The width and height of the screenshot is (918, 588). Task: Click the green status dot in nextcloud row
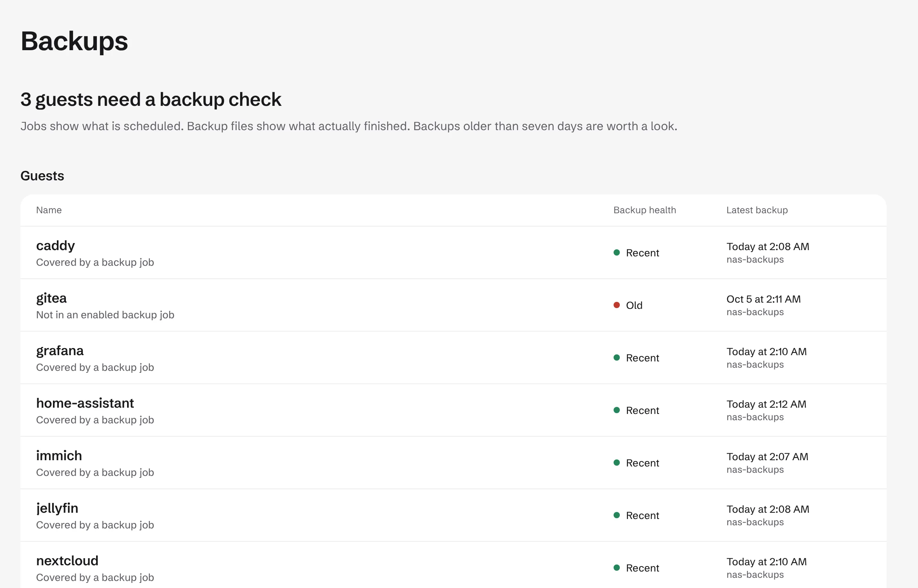point(617,568)
